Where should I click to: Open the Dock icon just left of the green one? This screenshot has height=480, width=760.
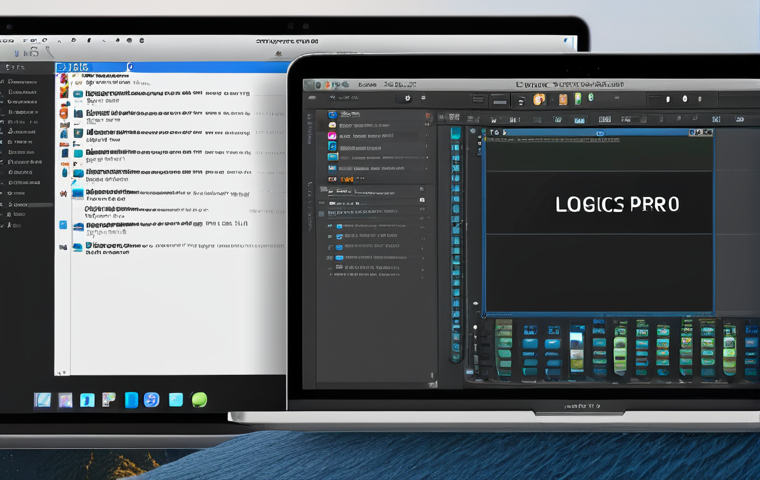click(x=175, y=400)
